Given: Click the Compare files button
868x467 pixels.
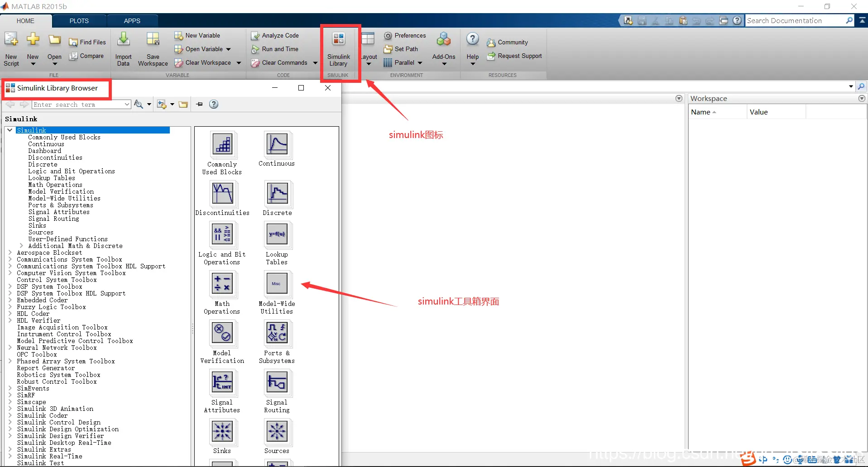Looking at the screenshot, I should click(86, 56).
